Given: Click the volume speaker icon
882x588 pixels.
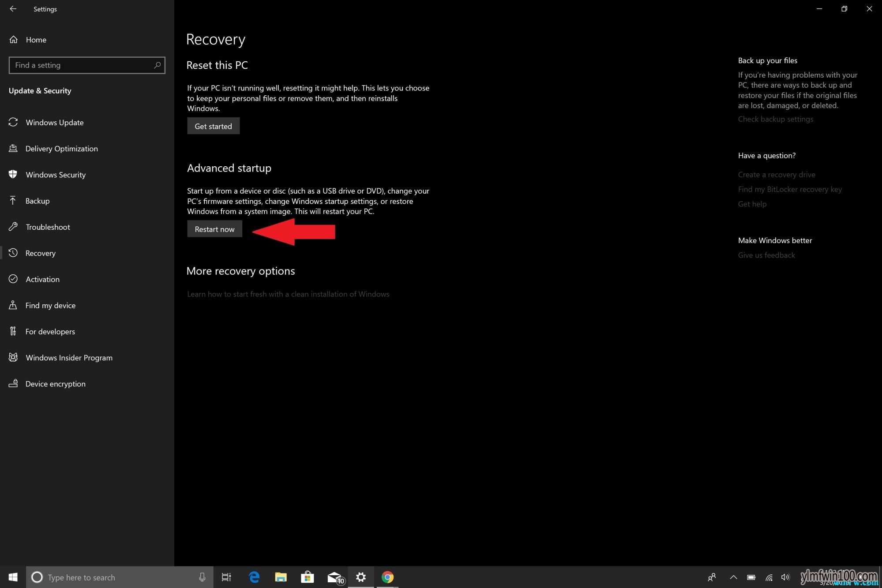Looking at the screenshot, I should [x=785, y=577].
